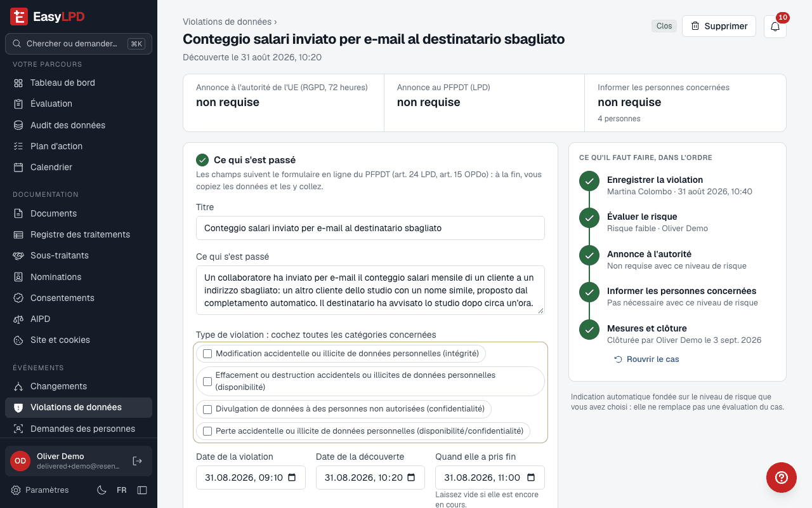812x508 pixels.
Task: Open the Nominations page
Action: click(79, 277)
